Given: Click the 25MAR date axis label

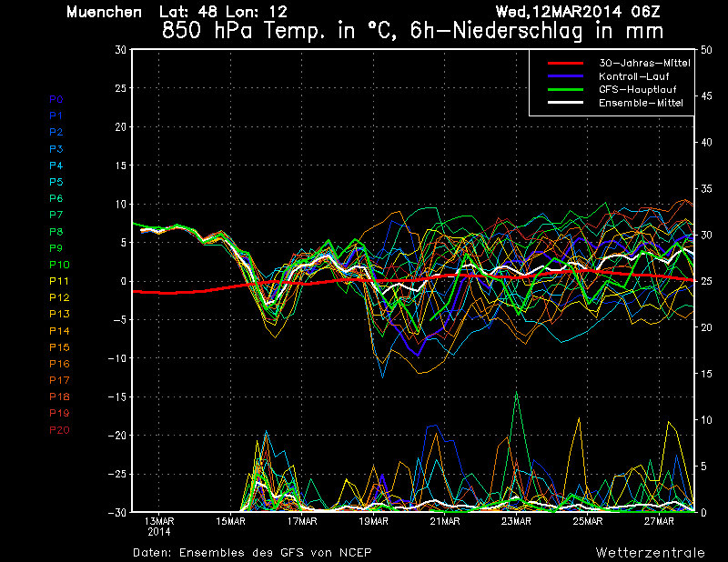Looking at the screenshot, I should (588, 522).
